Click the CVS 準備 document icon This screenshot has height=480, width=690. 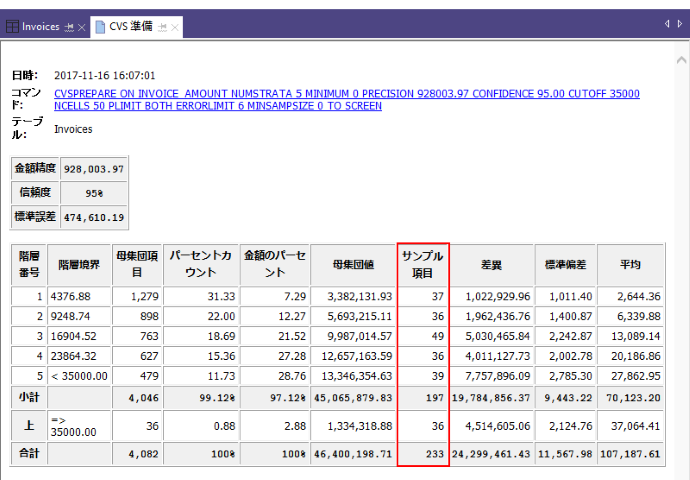99,27
